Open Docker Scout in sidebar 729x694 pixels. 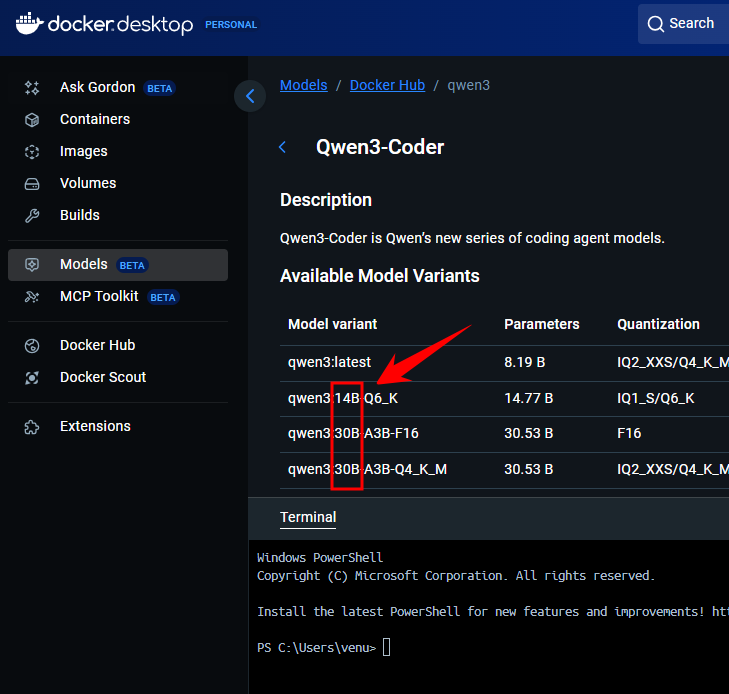[118, 377]
